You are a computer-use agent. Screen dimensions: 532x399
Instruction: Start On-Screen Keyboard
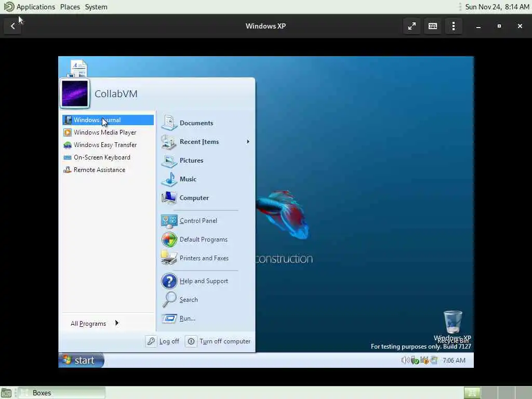108,157
